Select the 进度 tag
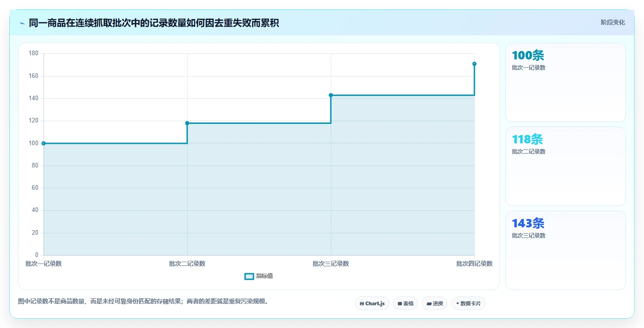 (435, 303)
